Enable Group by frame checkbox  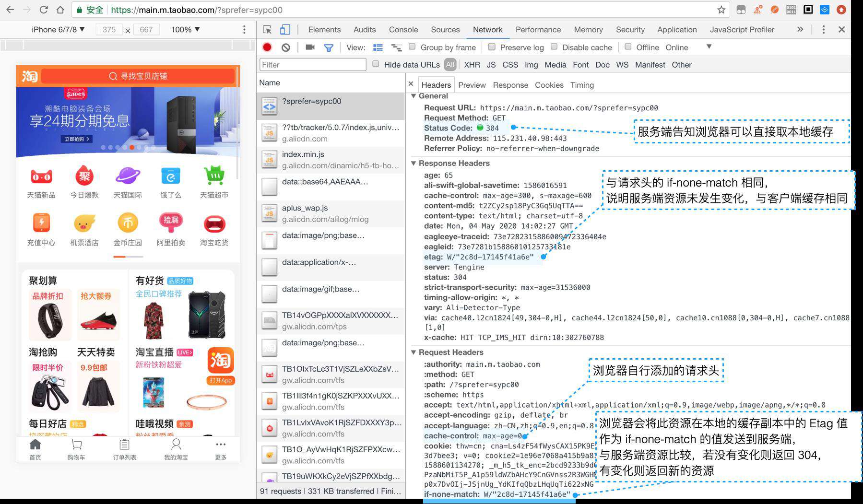[x=412, y=47]
